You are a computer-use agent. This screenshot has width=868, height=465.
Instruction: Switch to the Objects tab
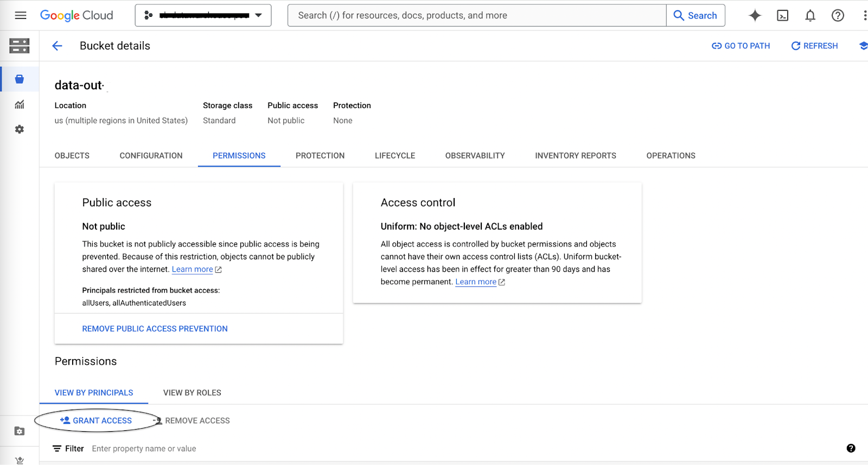click(x=72, y=156)
